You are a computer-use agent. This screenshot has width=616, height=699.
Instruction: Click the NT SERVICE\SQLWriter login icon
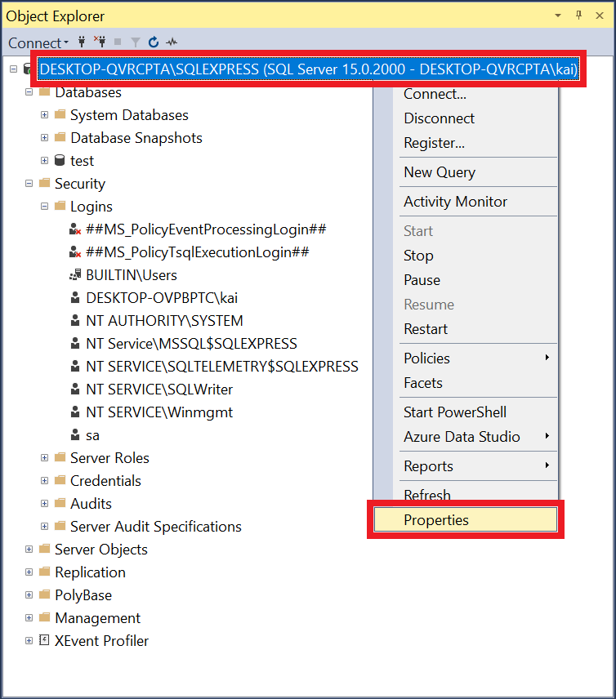75,390
